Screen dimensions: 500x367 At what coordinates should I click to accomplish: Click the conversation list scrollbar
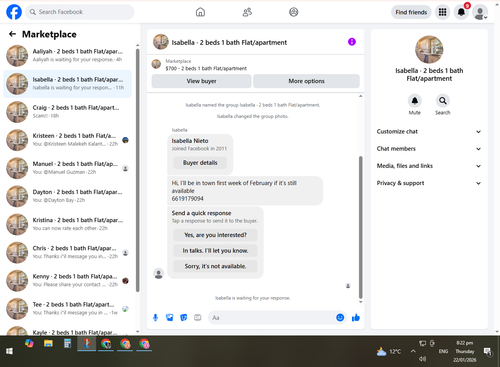point(137,170)
